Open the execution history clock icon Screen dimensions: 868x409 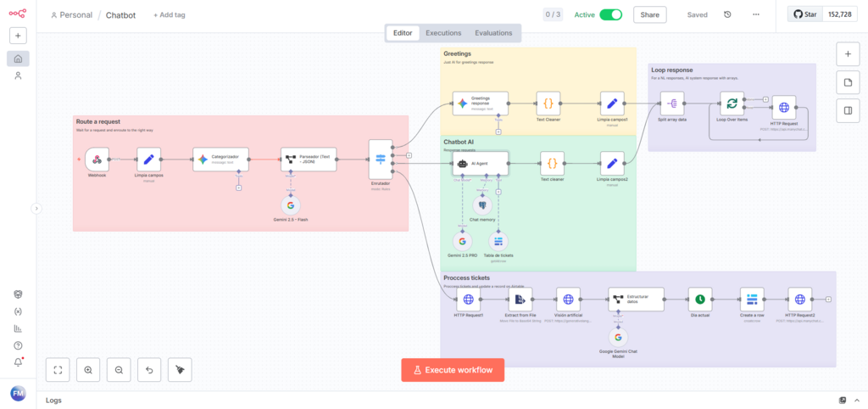[727, 14]
